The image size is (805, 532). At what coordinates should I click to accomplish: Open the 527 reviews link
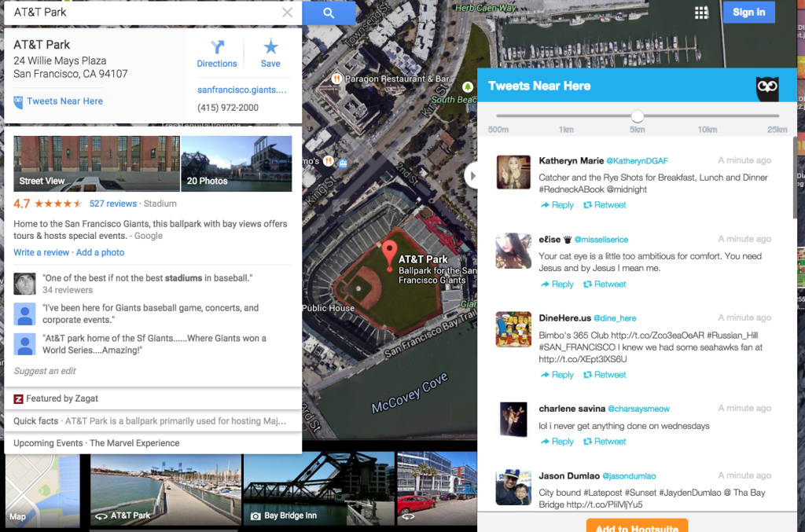[113, 204]
